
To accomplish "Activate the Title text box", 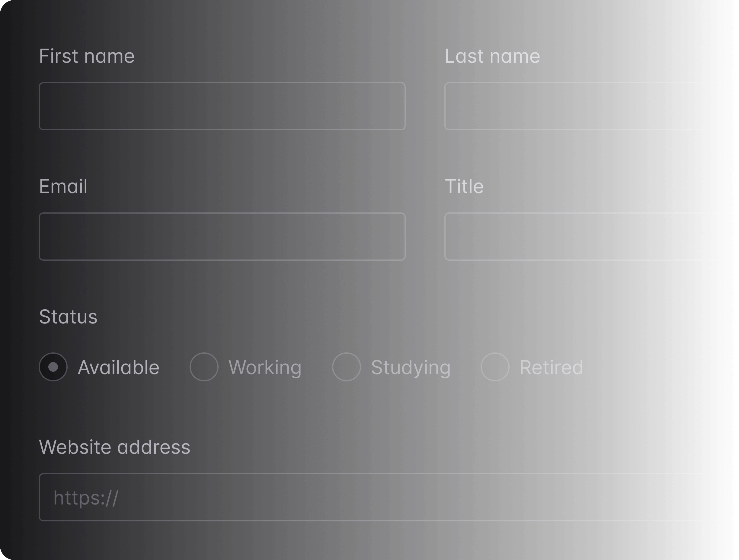I will pos(591,237).
